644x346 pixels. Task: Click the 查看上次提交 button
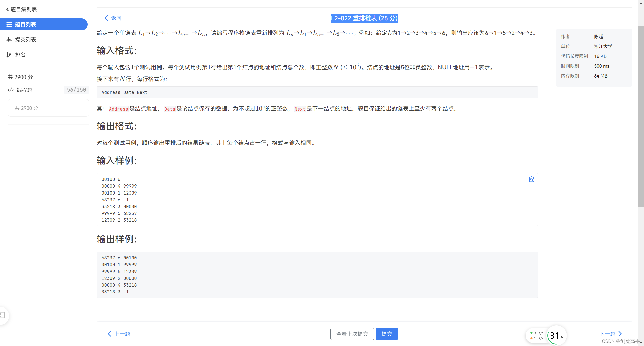352,334
